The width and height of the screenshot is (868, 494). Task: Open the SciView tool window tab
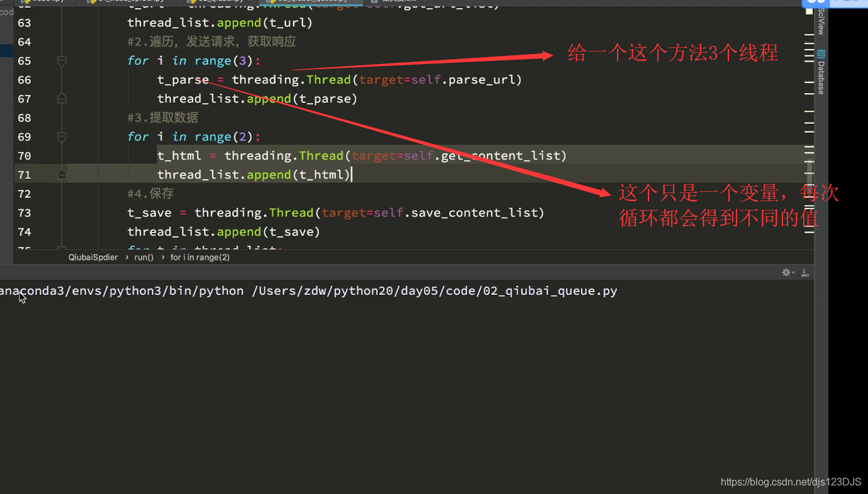point(821,21)
